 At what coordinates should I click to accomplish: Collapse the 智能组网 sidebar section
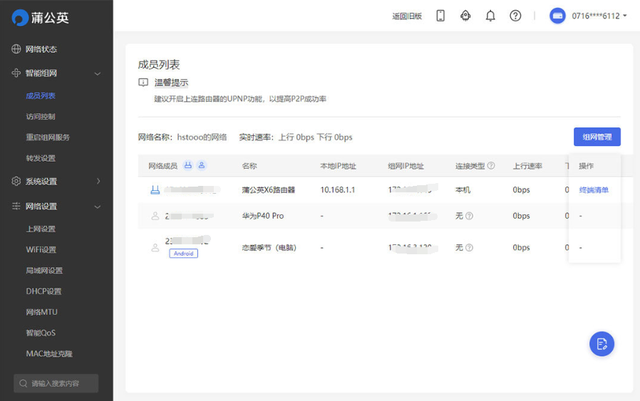[x=97, y=73]
